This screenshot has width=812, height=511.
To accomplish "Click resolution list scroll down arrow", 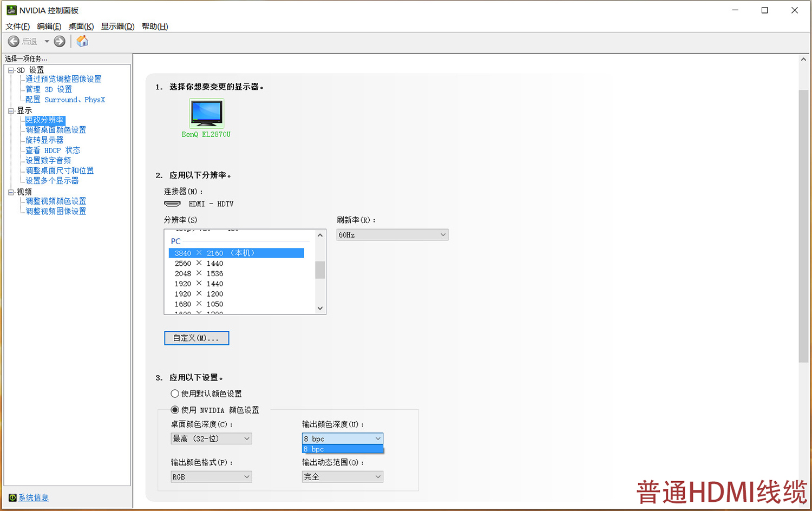I will [320, 309].
